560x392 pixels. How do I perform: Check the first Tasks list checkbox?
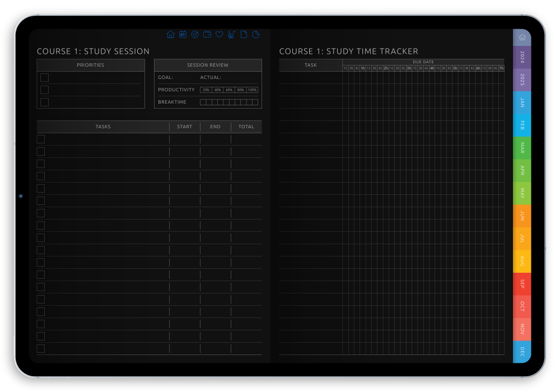click(40, 139)
